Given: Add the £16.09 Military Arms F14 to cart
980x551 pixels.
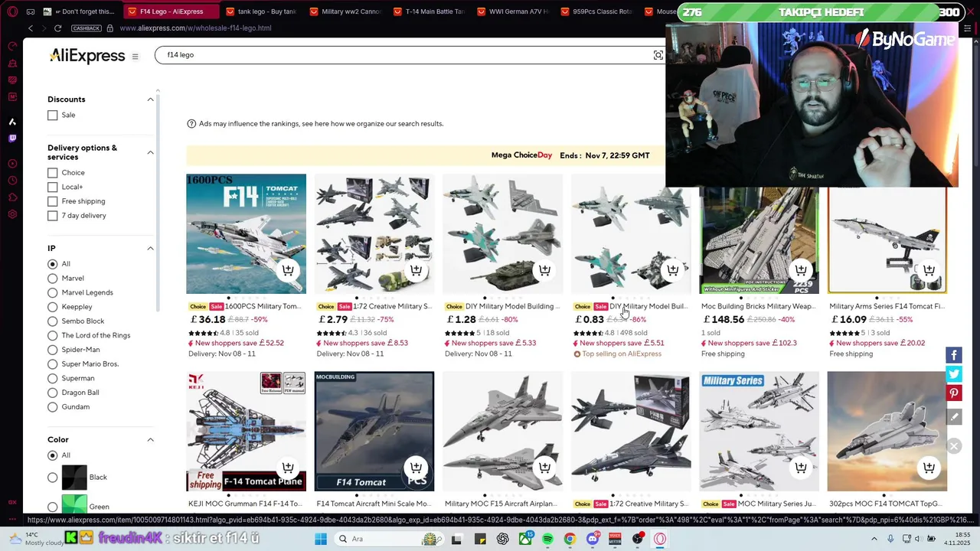Looking at the screenshot, I should [x=929, y=270].
